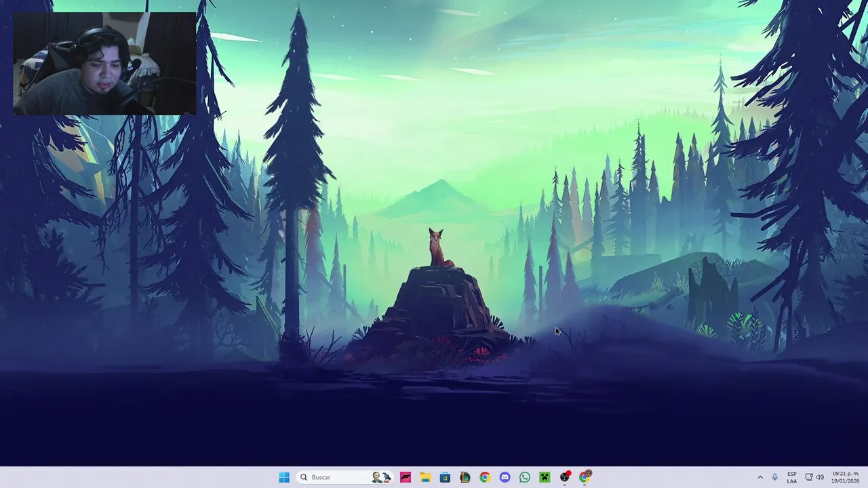The image size is (868, 488).
Task: Launch Forza Horizon from the taskbar
Action: click(406, 477)
